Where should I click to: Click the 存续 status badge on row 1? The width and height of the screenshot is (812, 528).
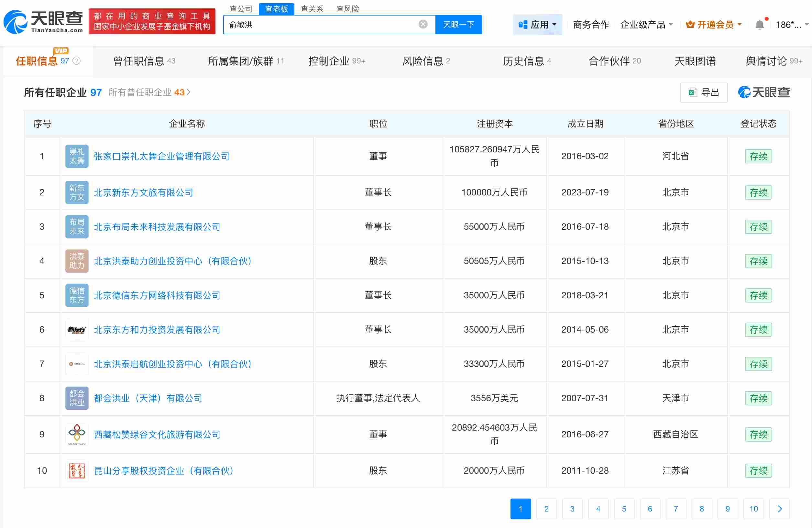coord(758,156)
